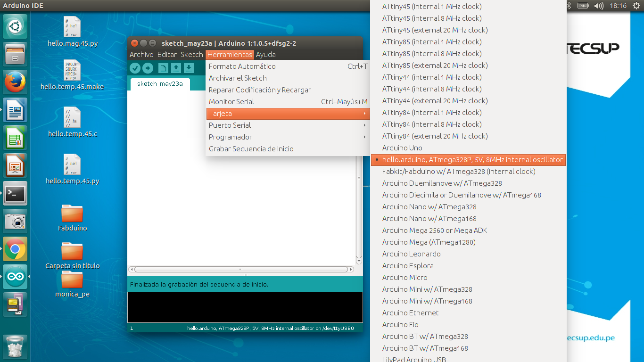The width and height of the screenshot is (644, 362).
Task: Click the volume indicator in top panel
Action: click(x=599, y=6)
